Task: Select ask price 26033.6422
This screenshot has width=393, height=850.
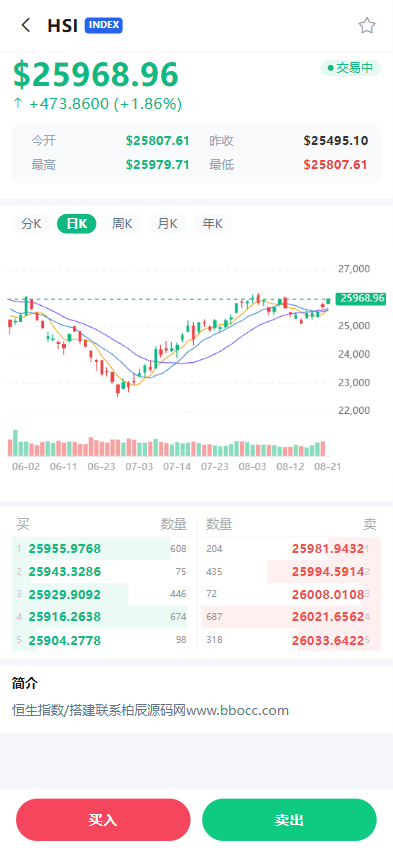Action: click(x=328, y=641)
